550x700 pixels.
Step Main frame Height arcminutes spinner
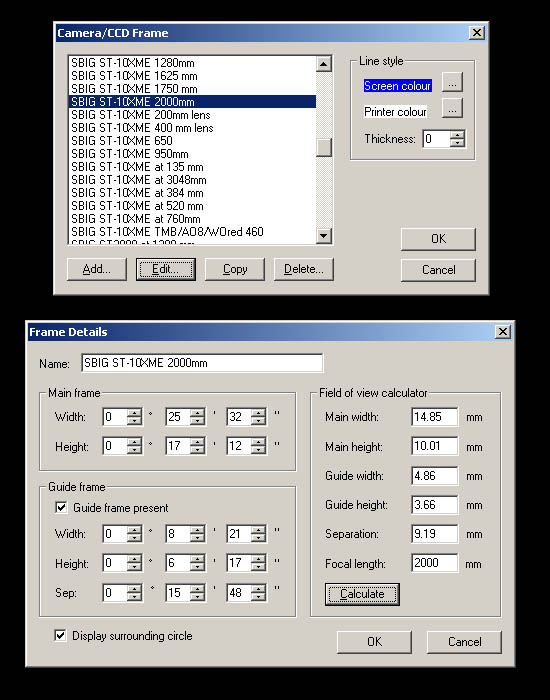pos(197,446)
